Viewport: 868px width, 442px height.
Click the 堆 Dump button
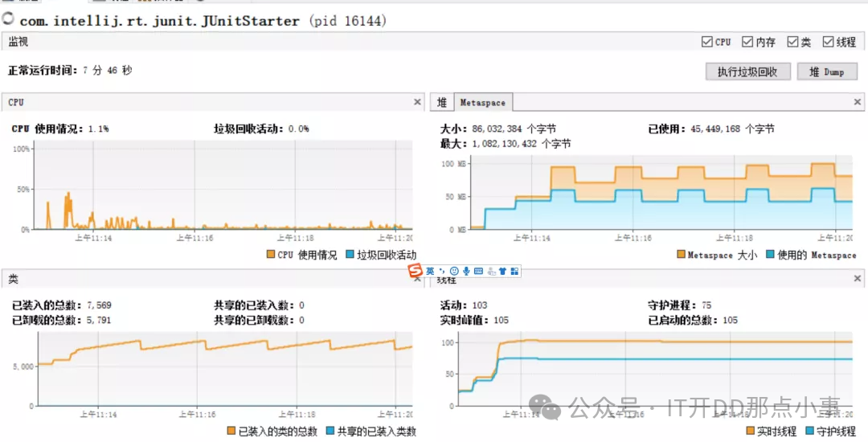tap(827, 72)
